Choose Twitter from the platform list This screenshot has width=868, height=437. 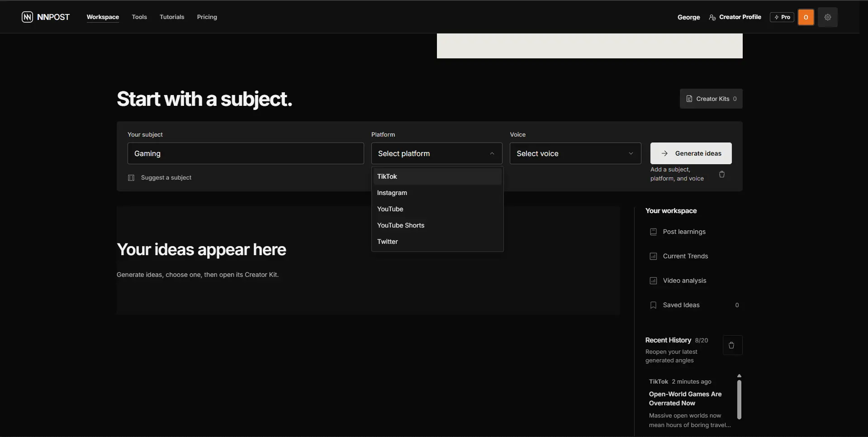(437, 242)
